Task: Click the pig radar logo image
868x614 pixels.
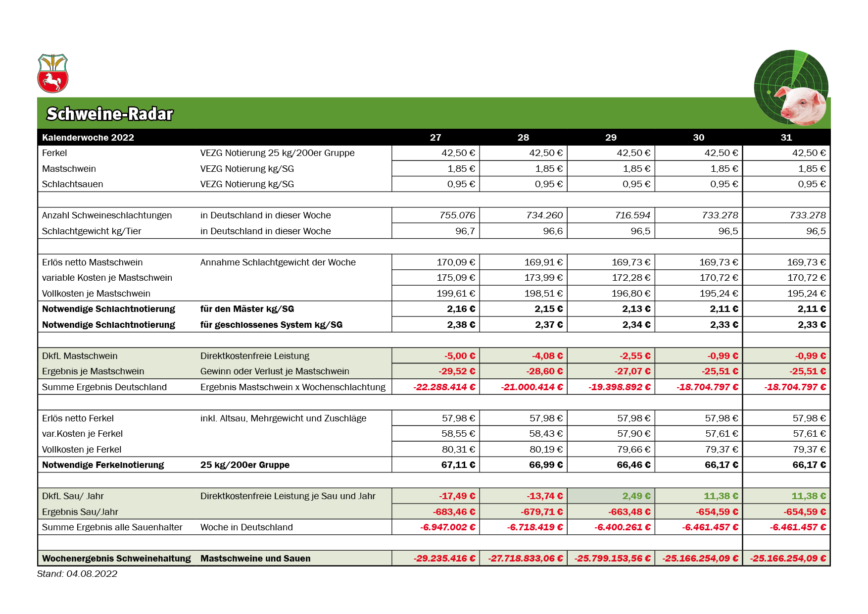Action: (791, 88)
